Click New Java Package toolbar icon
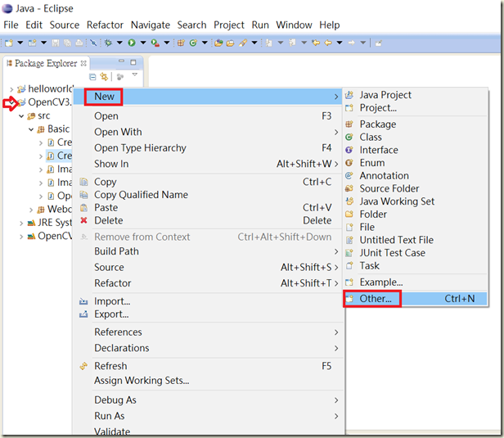The width and height of the screenshot is (504, 438). tap(181, 43)
